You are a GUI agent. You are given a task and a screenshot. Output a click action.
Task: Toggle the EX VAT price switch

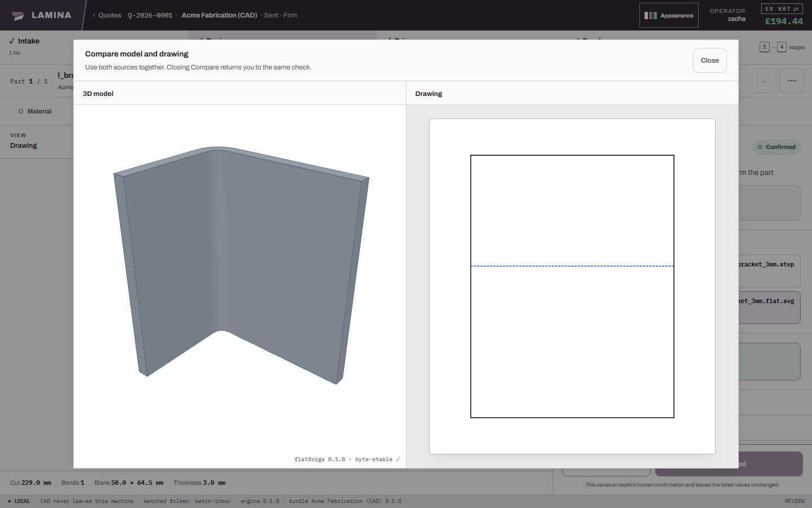coord(782,9)
